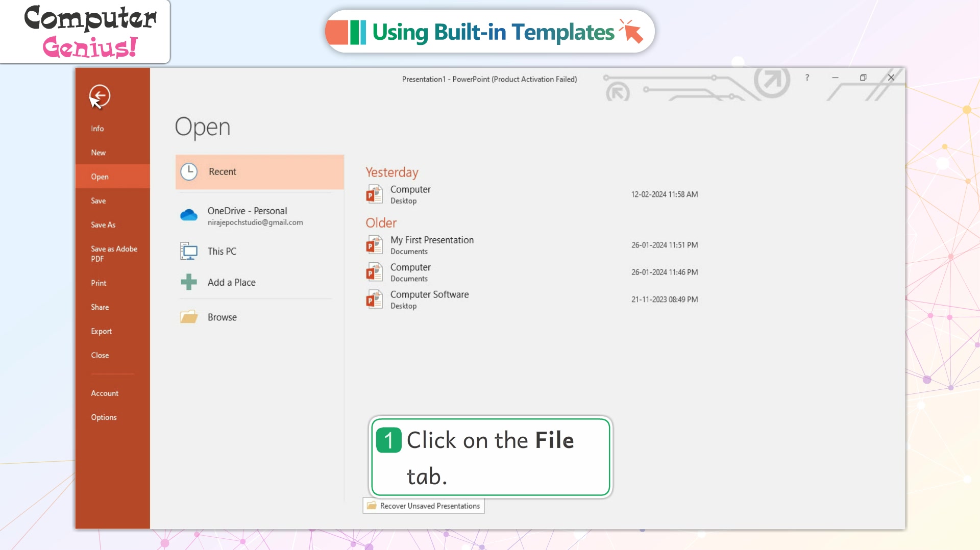This screenshot has width=980, height=550.
Task: Choose Save in the sidebar
Action: coord(98,201)
